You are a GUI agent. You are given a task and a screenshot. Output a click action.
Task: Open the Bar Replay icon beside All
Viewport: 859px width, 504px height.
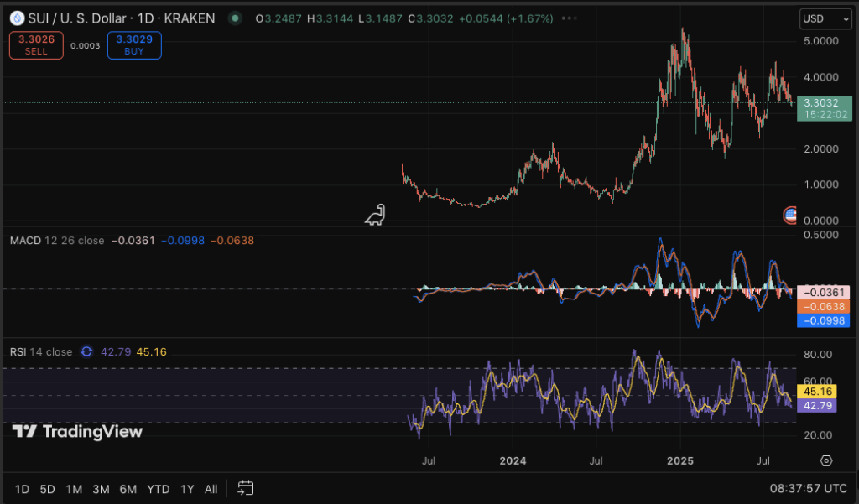point(245,488)
